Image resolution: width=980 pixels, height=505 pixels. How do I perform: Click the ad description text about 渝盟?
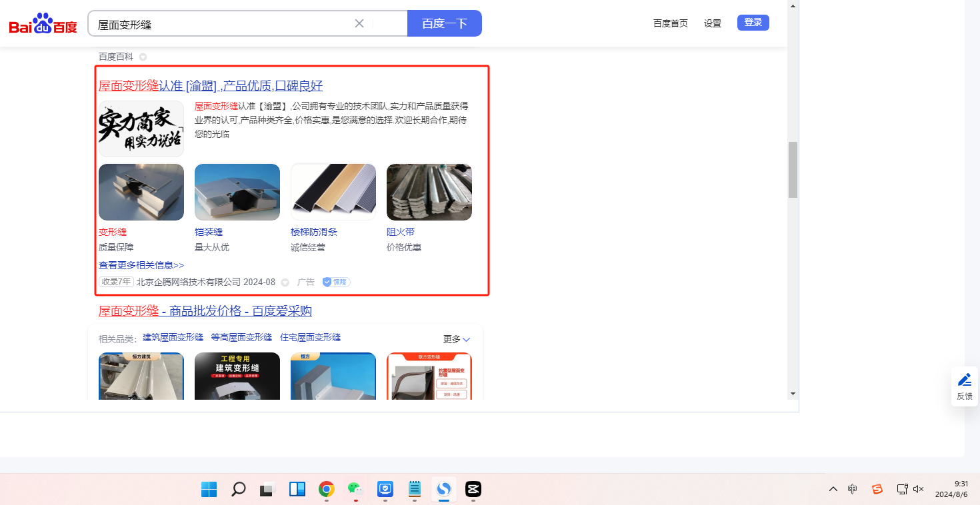331,120
